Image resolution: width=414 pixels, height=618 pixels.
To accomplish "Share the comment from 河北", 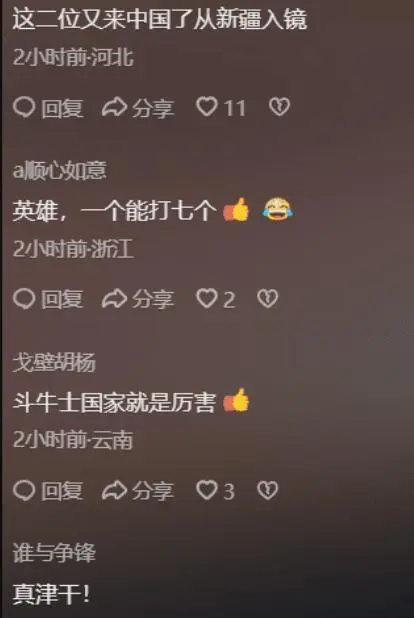I will (138, 108).
